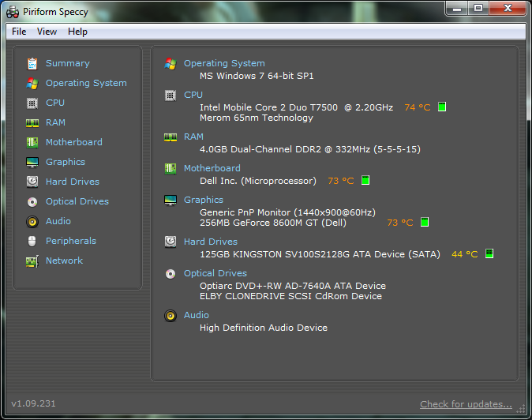Click the Check for updates link
The width and height of the screenshot is (532, 420).
(466, 404)
